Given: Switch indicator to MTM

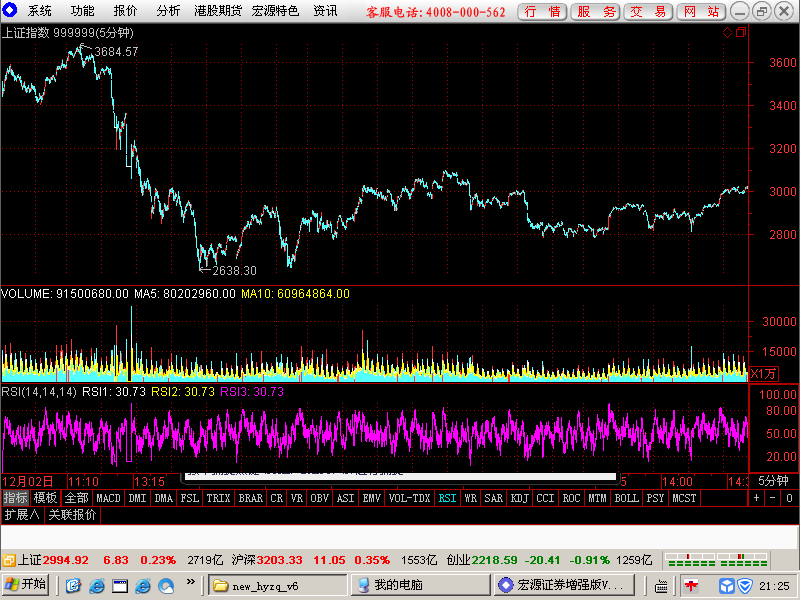Looking at the screenshot, I should click(597, 498).
